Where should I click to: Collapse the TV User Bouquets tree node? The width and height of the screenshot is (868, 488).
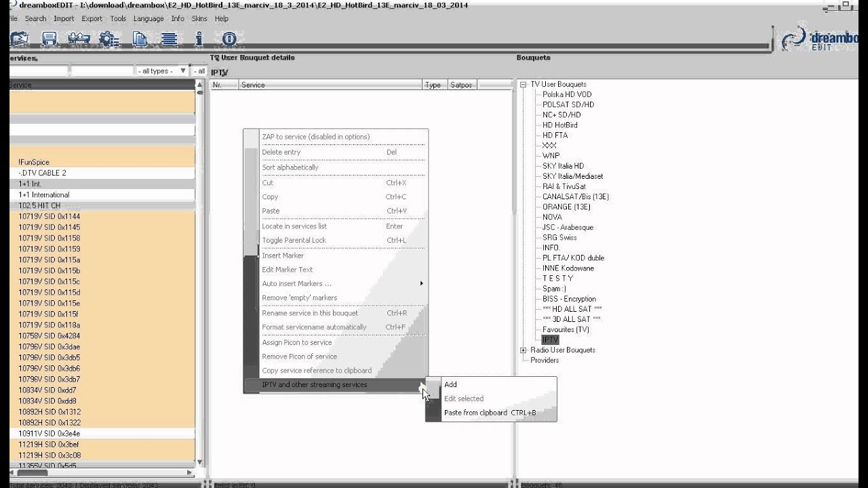coord(524,85)
